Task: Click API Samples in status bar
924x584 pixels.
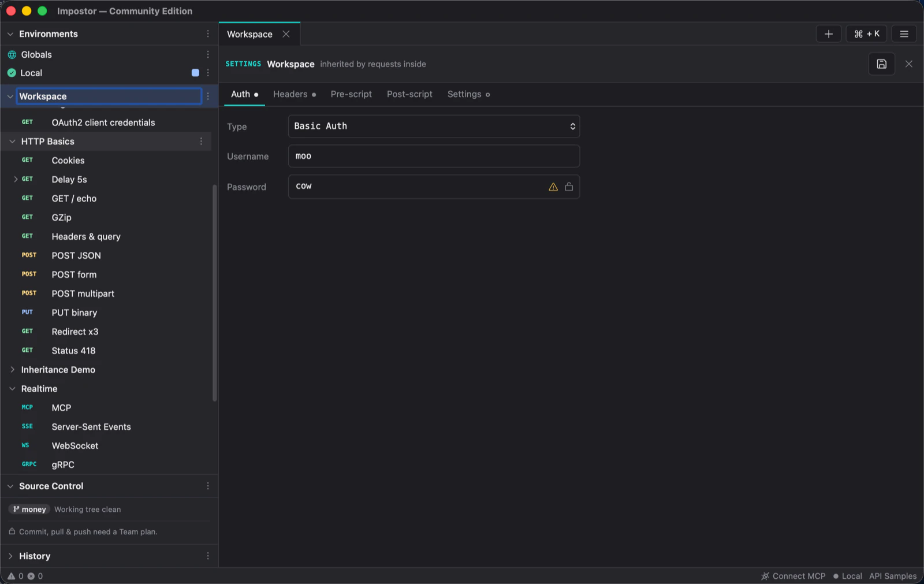Action: 893,576
